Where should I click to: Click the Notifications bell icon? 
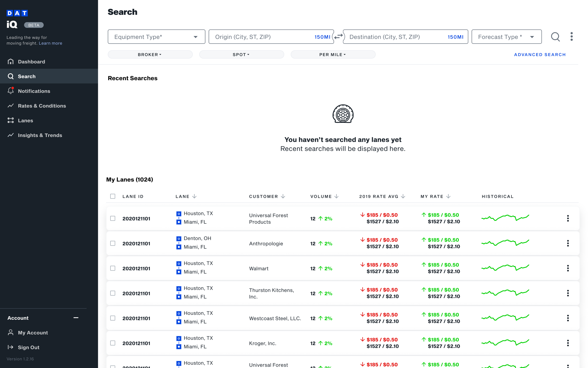tap(10, 91)
